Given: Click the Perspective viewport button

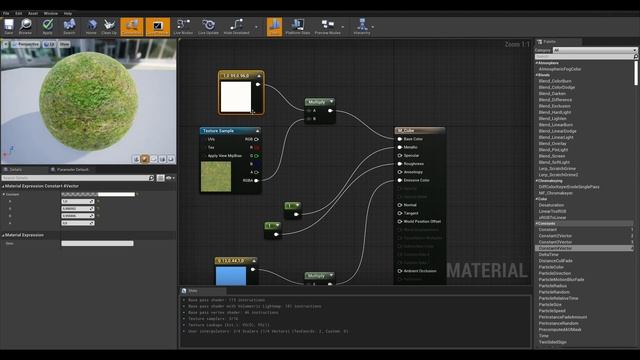Looking at the screenshot, I should (25, 44).
